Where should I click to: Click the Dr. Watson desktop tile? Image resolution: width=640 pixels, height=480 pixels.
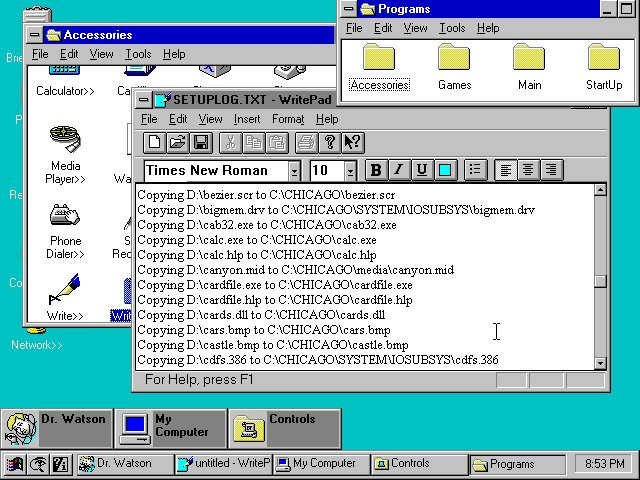(57, 429)
